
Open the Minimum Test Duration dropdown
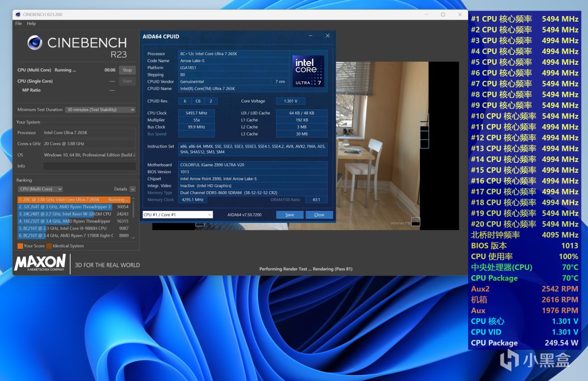101,110
